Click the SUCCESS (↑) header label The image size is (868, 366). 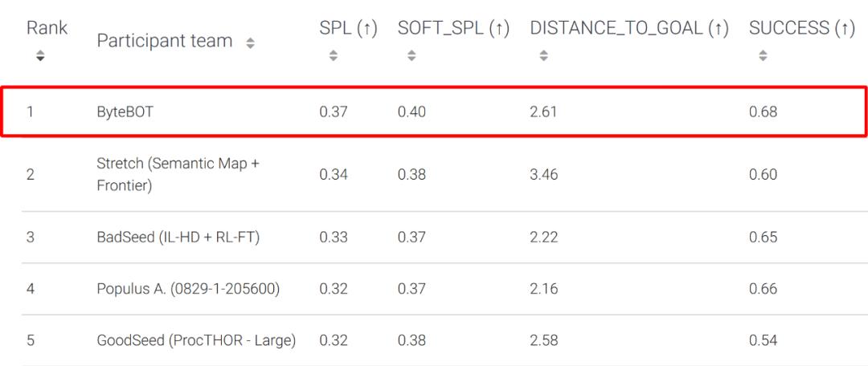pyautogui.click(x=801, y=28)
